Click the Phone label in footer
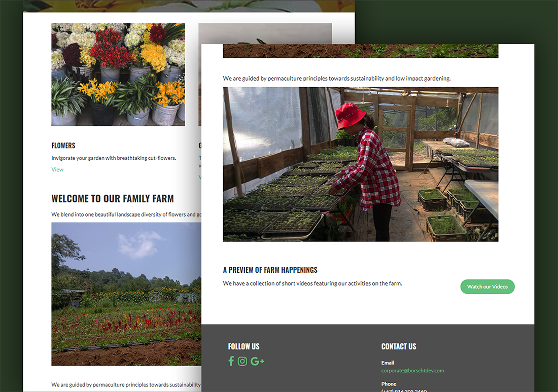 [389, 384]
